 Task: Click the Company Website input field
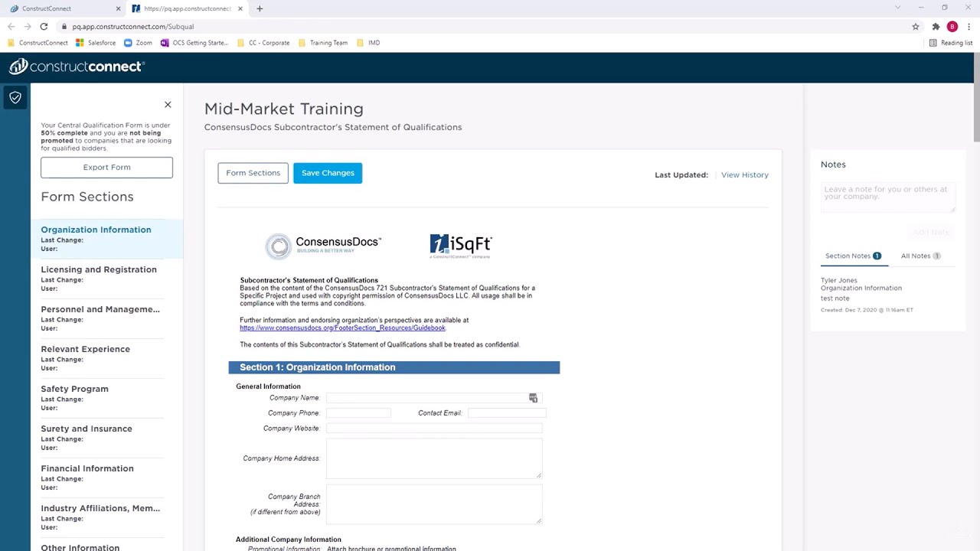click(434, 429)
